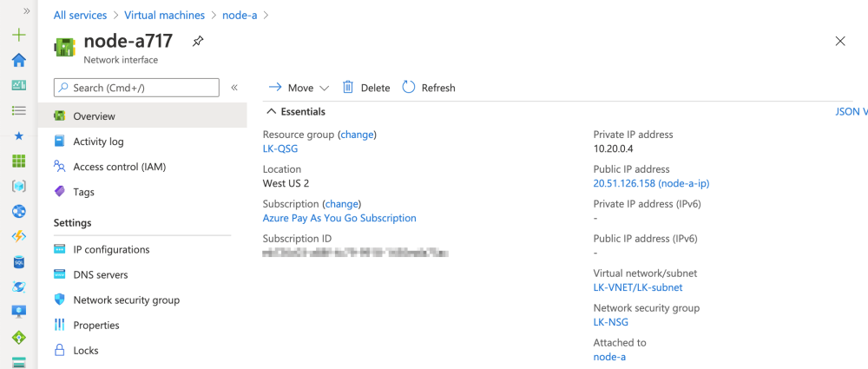The image size is (868, 369).
Task: Open All services list icon in sidebar
Action: click(x=18, y=111)
